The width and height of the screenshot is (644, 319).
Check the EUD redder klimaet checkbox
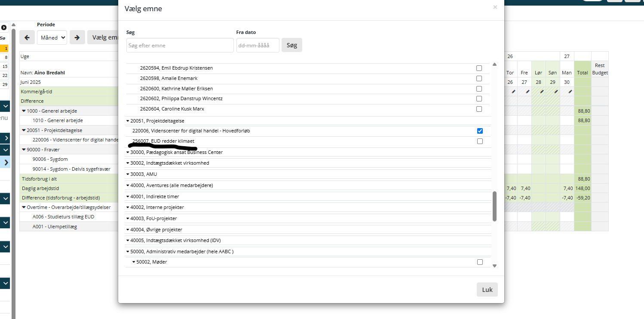(480, 141)
